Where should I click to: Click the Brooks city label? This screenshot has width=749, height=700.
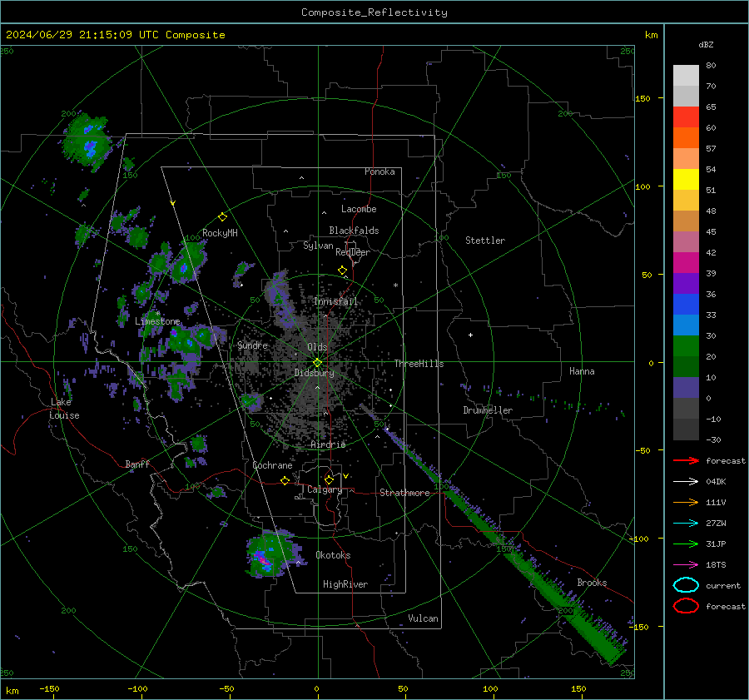pos(592,583)
